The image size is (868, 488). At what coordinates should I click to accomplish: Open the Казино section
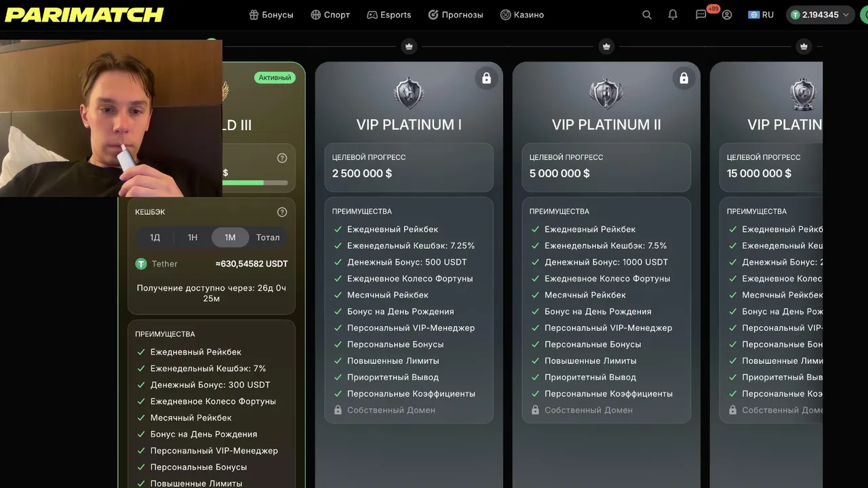pyautogui.click(x=522, y=15)
